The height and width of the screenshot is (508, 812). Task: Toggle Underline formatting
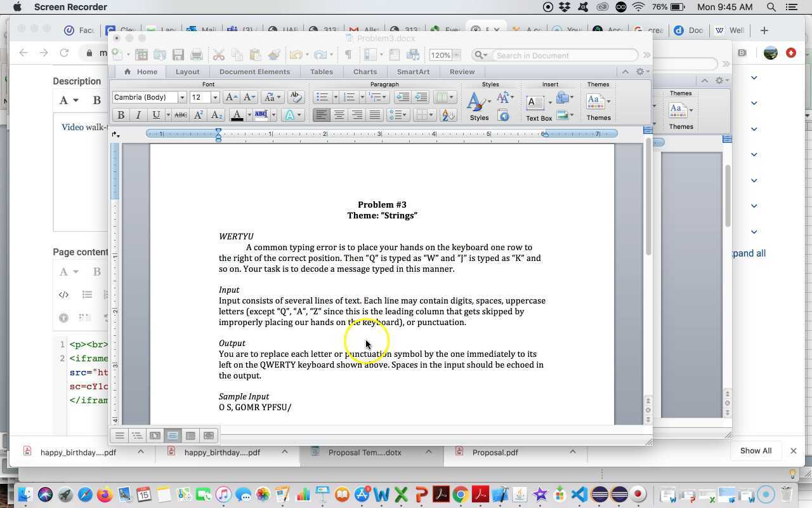[x=155, y=115]
